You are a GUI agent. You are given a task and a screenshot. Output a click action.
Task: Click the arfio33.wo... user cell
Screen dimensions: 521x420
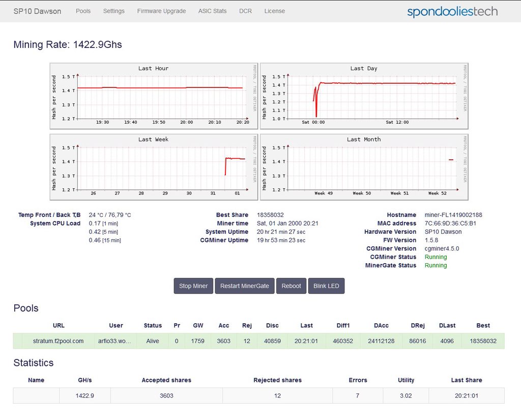pos(114,341)
